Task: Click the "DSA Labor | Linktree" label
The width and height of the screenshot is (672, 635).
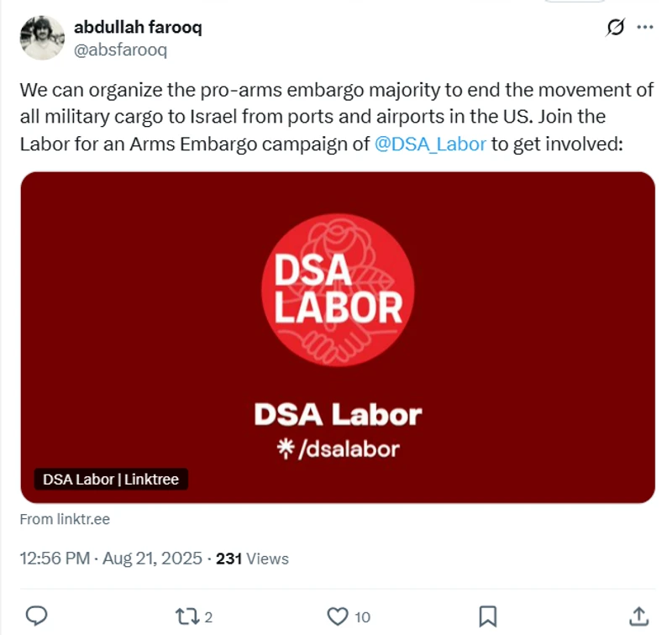Action: (112, 480)
